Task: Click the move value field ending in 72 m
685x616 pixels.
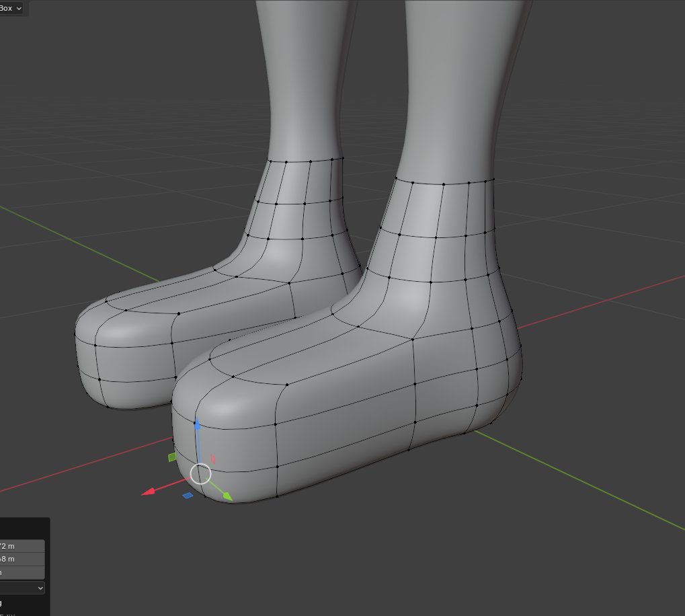Action: click(x=22, y=546)
